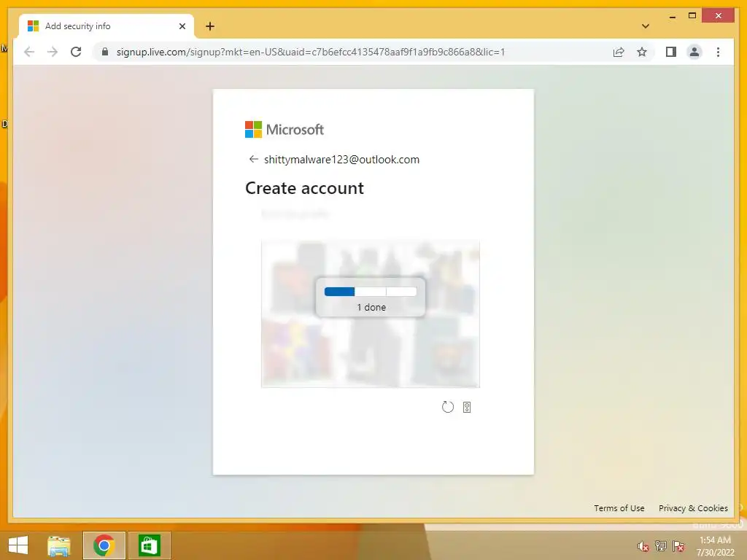747x560 pixels.
Task: Select the Add security info tab
Action: 107,26
